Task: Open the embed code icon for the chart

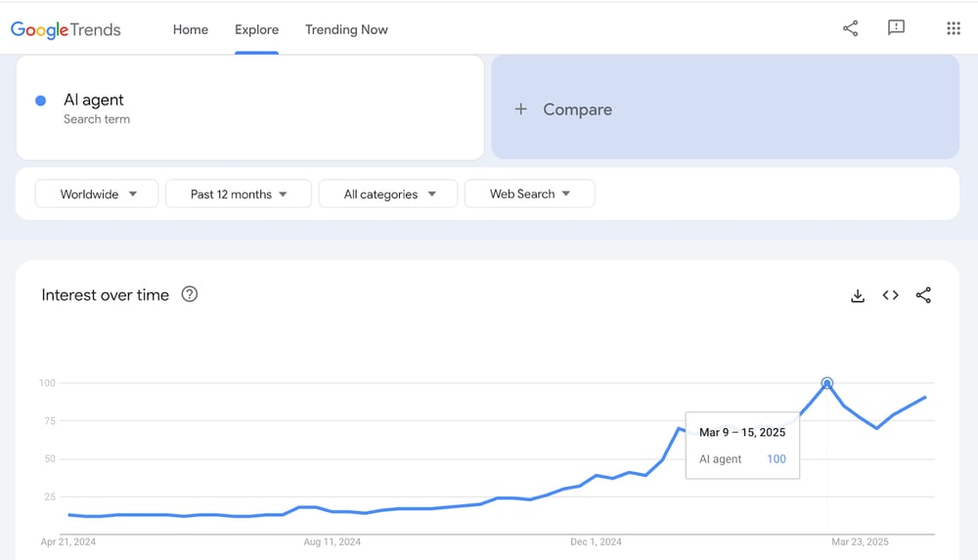Action: click(x=890, y=295)
